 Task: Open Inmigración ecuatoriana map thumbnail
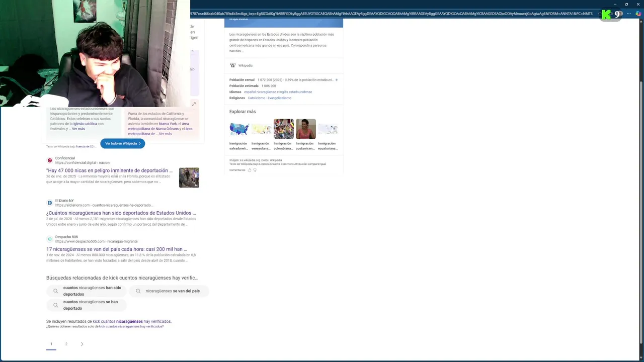coord(328,129)
